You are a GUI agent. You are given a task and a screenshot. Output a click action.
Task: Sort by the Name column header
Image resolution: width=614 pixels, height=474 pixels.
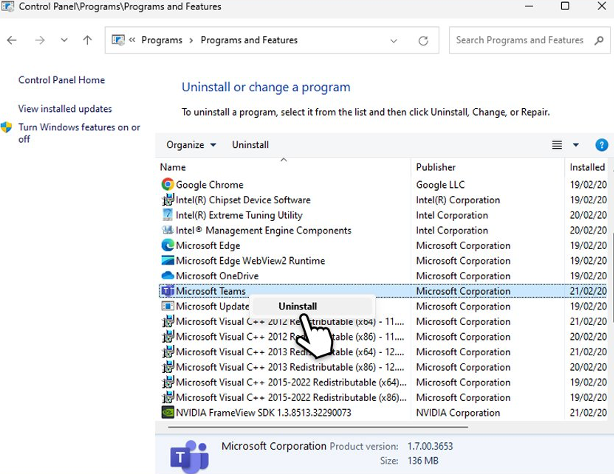click(x=173, y=167)
